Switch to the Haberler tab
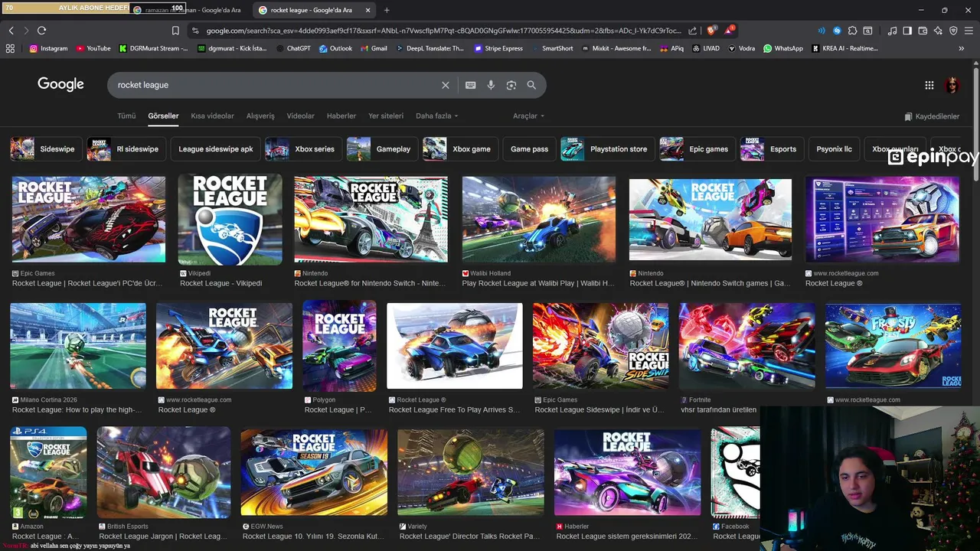 [341, 116]
